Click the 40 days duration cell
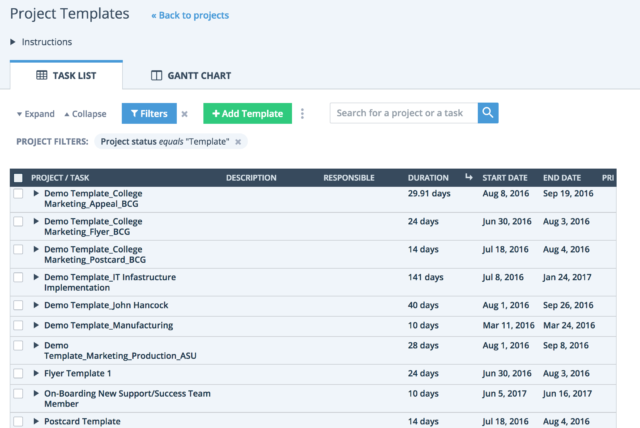The image size is (640, 428). (423, 305)
